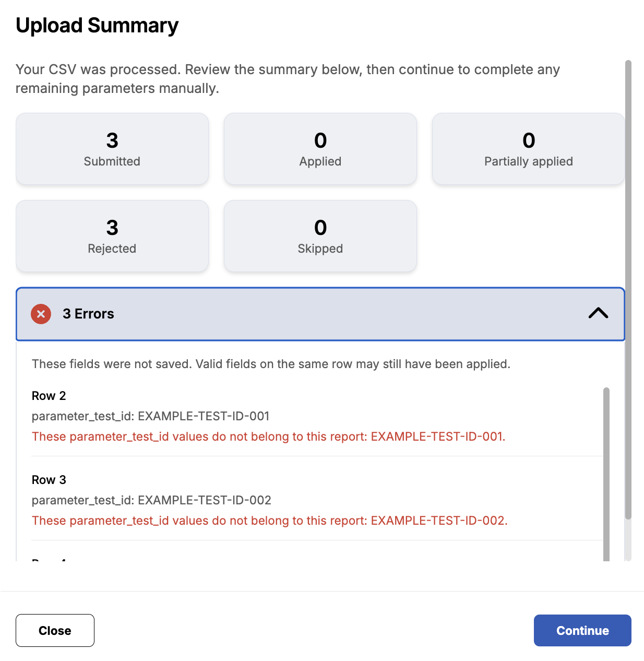This screenshot has width=644, height=661.
Task: Collapse the 3 Errors section chevron
Action: 598,313
